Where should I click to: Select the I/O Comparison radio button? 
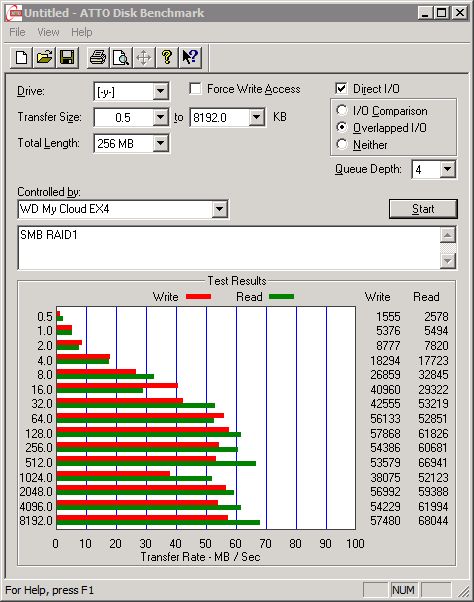pos(342,111)
